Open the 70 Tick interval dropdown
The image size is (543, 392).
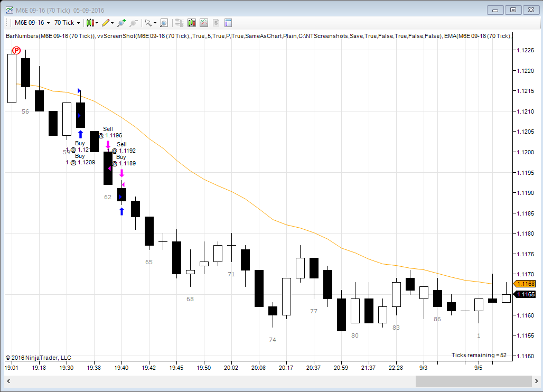click(67, 23)
